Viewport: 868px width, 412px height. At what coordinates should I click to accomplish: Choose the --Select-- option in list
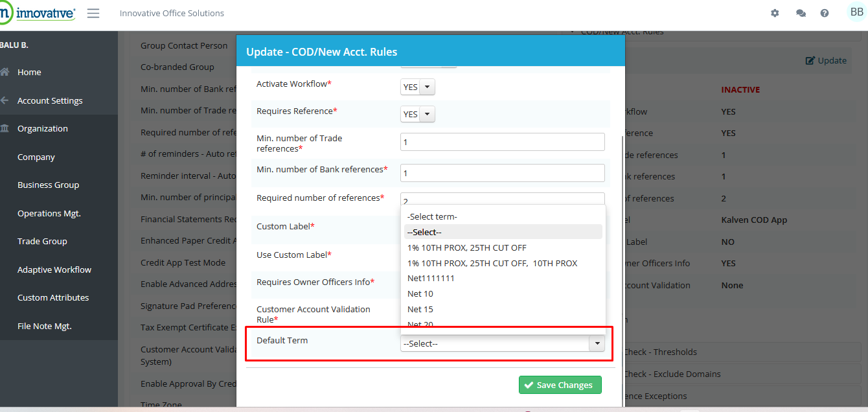pyautogui.click(x=503, y=232)
